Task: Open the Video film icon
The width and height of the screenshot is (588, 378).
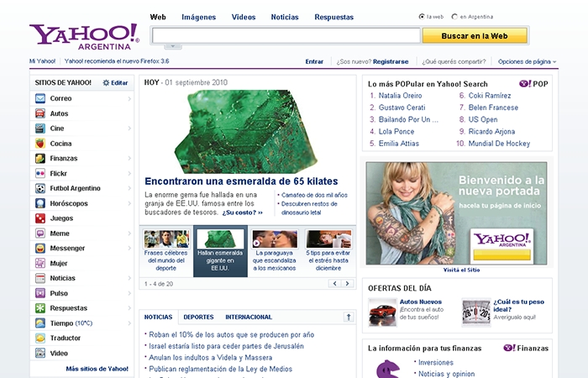Action: (40, 354)
